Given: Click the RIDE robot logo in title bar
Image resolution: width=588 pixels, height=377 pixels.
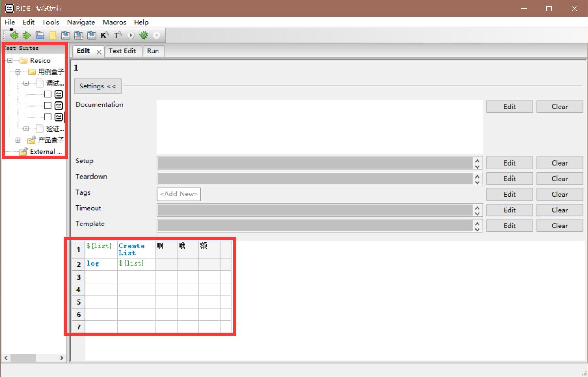Looking at the screenshot, I should (9, 8).
